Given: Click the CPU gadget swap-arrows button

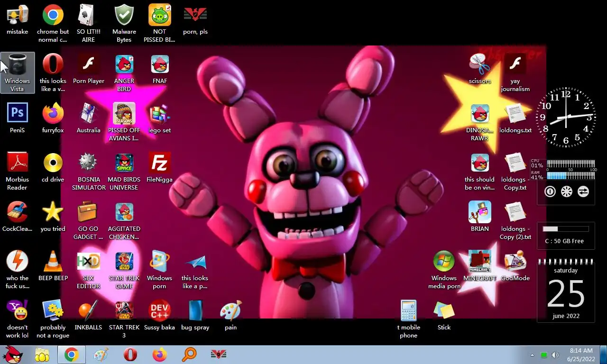Looking at the screenshot, I should (x=583, y=191).
